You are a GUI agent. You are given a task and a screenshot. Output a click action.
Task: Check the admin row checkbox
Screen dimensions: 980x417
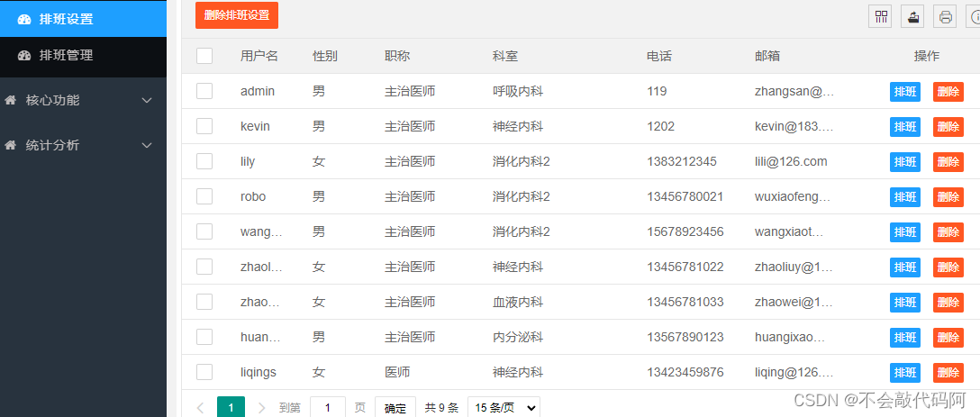pyautogui.click(x=204, y=91)
